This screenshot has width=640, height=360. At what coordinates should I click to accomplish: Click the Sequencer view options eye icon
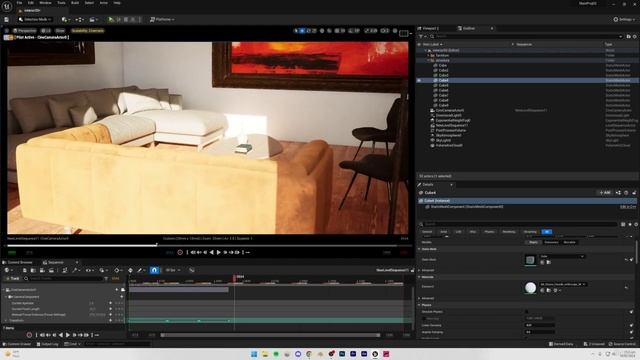(88, 270)
